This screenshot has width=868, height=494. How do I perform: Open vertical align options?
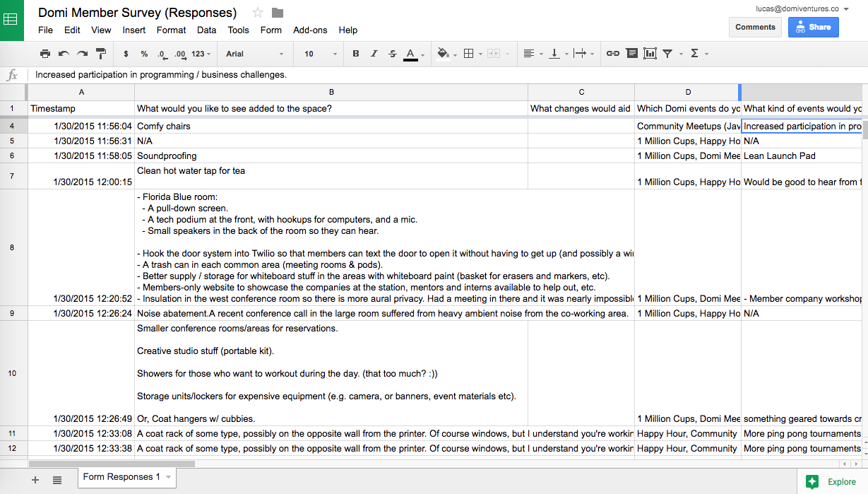554,54
